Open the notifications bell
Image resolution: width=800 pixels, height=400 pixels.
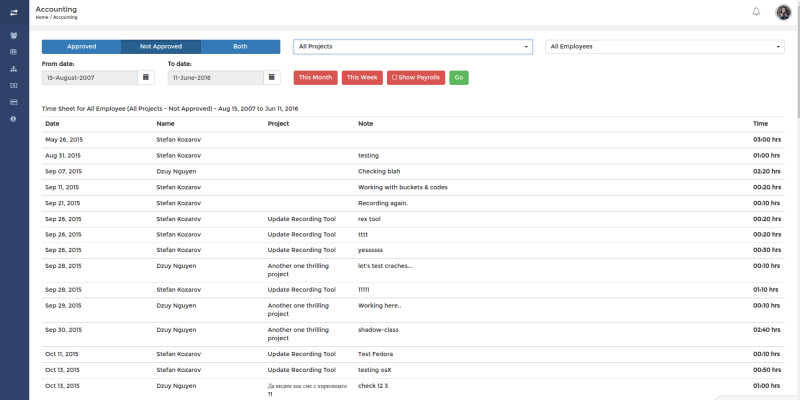pyautogui.click(x=756, y=12)
